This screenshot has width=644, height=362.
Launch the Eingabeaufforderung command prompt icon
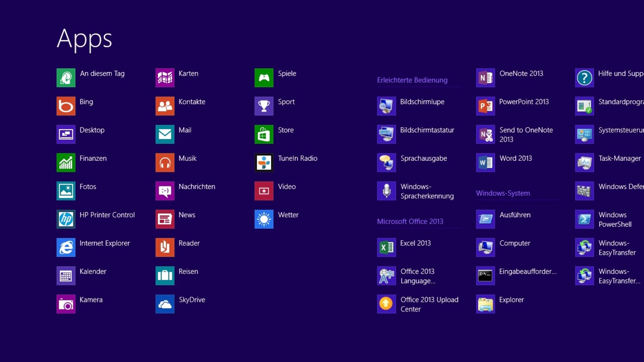pyautogui.click(x=486, y=276)
